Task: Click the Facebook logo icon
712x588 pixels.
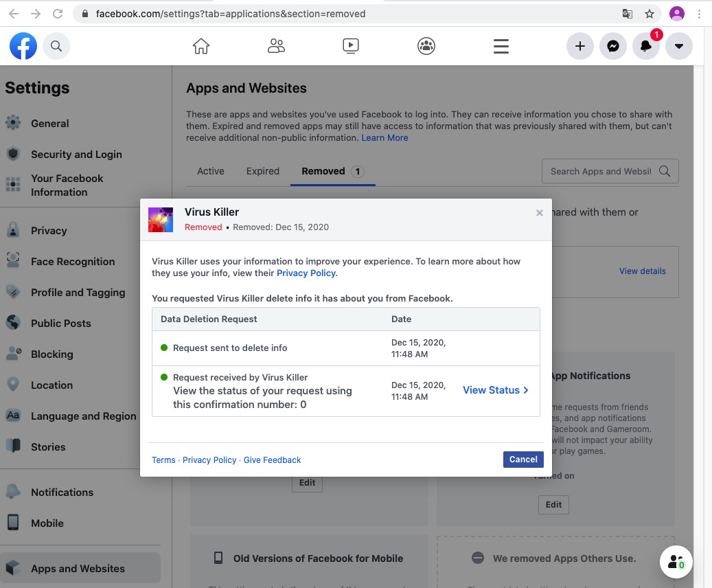Action: pos(23,46)
